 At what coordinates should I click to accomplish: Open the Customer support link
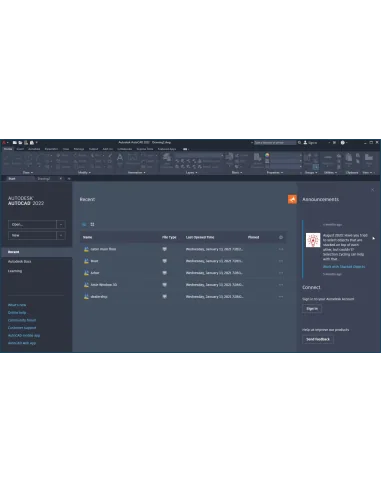click(x=22, y=328)
